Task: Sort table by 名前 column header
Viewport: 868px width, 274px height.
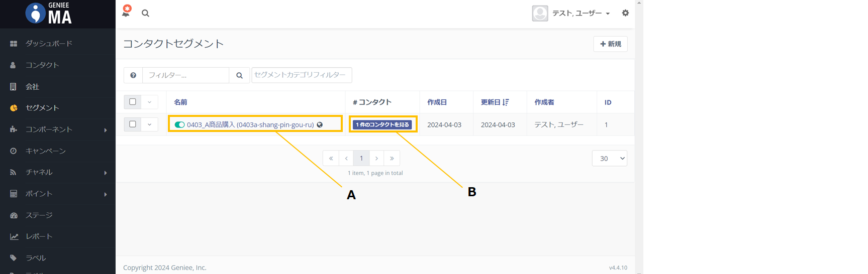Action: pos(180,102)
